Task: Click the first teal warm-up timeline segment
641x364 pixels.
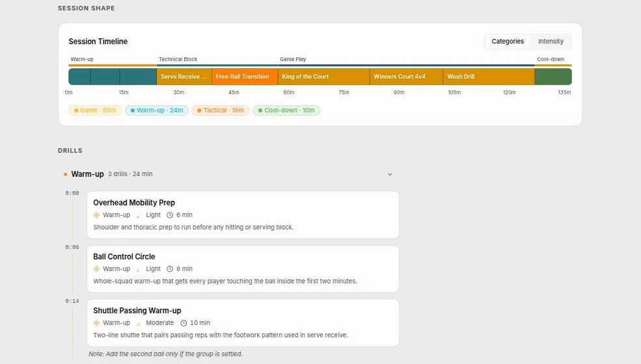Action: [79, 77]
